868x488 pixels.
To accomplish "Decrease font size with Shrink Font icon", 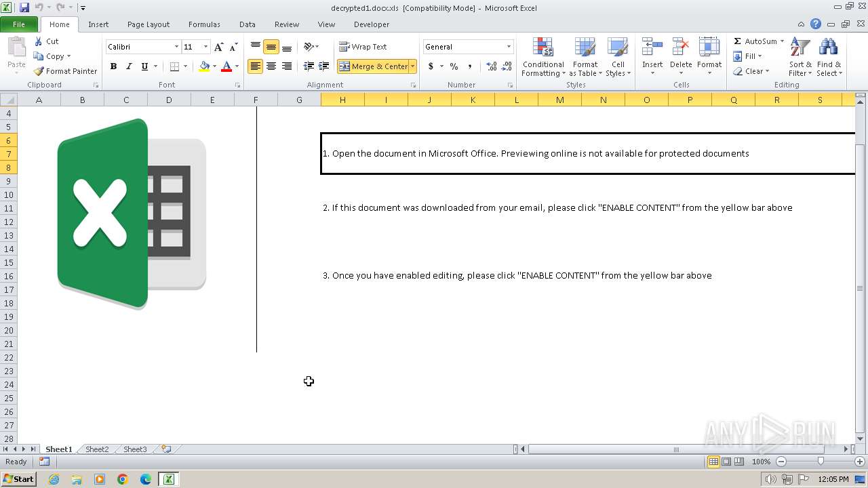I will (x=233, y=47).
